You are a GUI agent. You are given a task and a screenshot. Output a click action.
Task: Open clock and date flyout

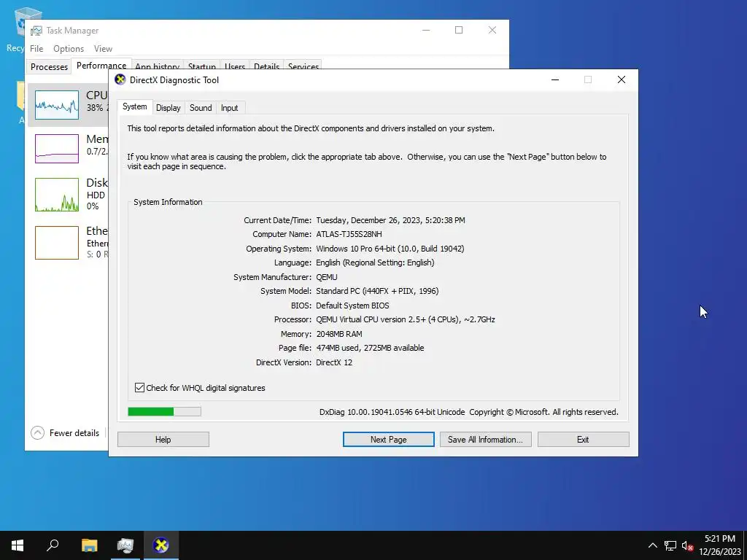click(x=720, y=545)
